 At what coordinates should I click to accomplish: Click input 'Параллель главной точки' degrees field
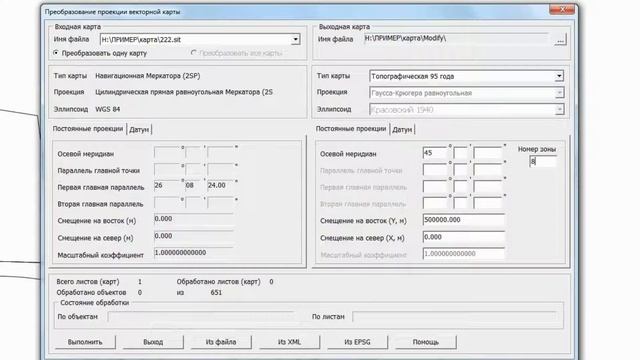point(167,170)
